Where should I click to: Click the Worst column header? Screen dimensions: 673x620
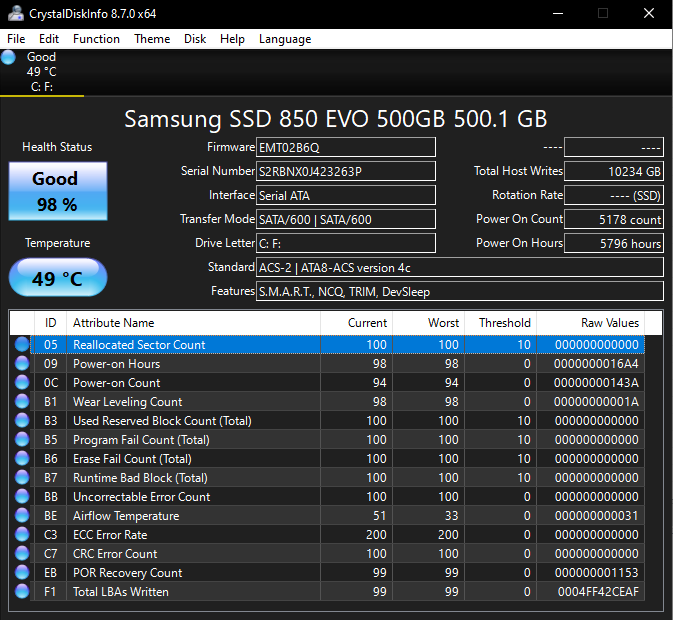click(428, 323)
